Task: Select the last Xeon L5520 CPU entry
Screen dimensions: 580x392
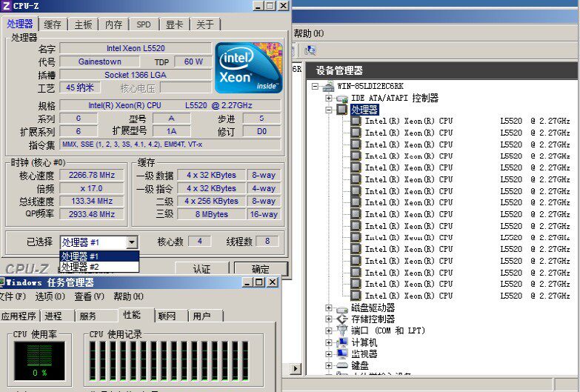Action: [461, 296]
